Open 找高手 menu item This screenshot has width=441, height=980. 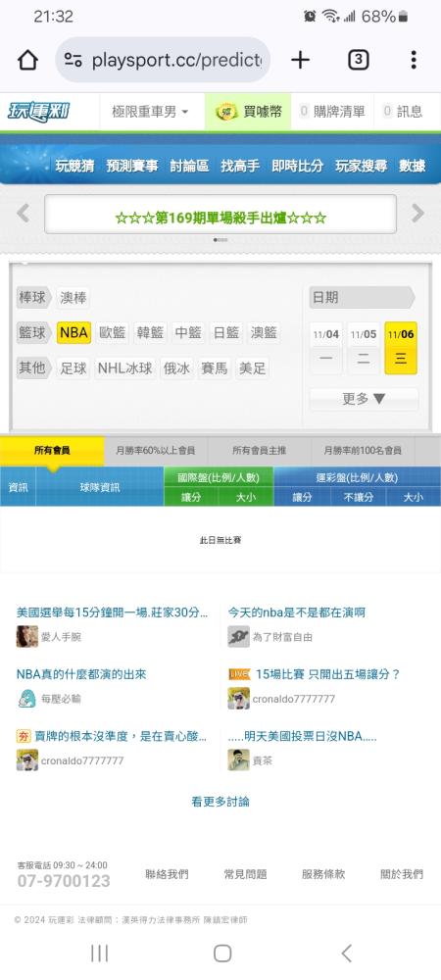coord(240,166)
